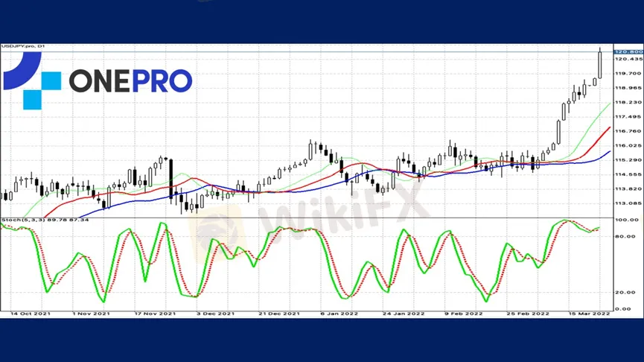Screen dimensions: 644x362
Task: Click the USDJPY.pro, D1 chart title
Action: 23,46
